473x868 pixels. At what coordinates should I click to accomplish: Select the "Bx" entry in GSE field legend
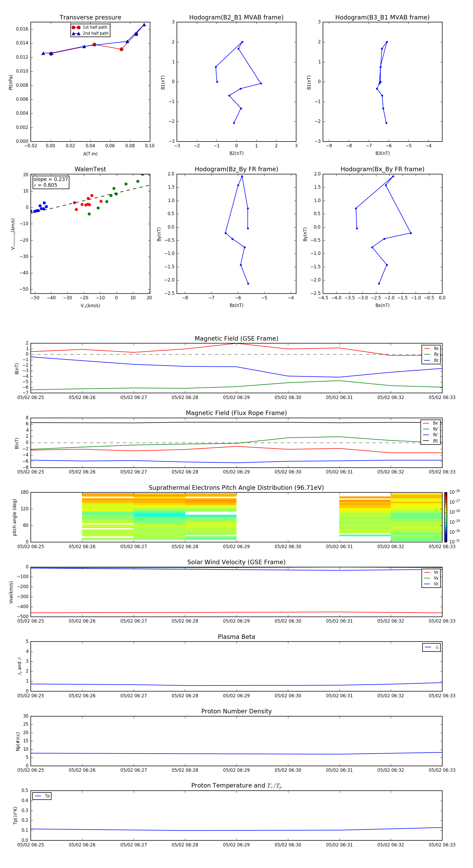coord(431,349)
